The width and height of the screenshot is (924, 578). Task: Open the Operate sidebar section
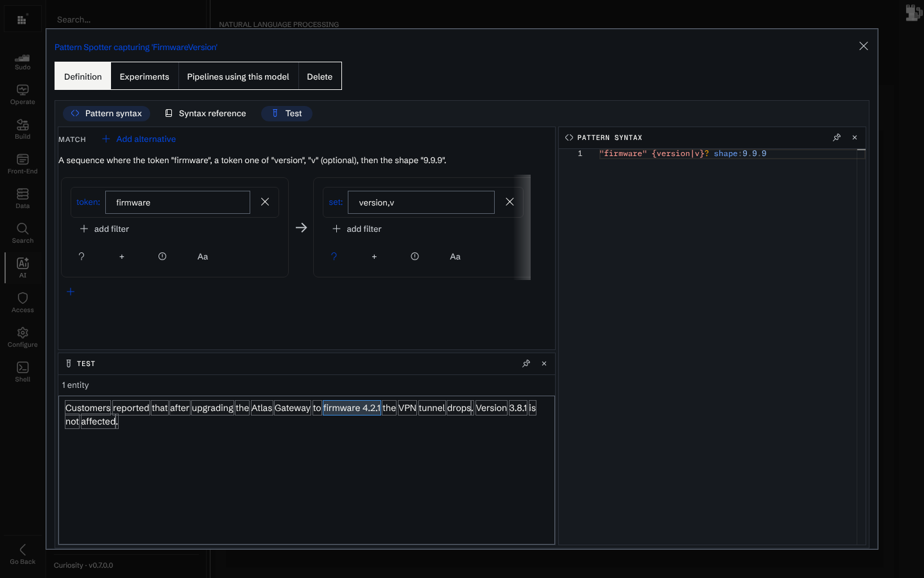22,95
